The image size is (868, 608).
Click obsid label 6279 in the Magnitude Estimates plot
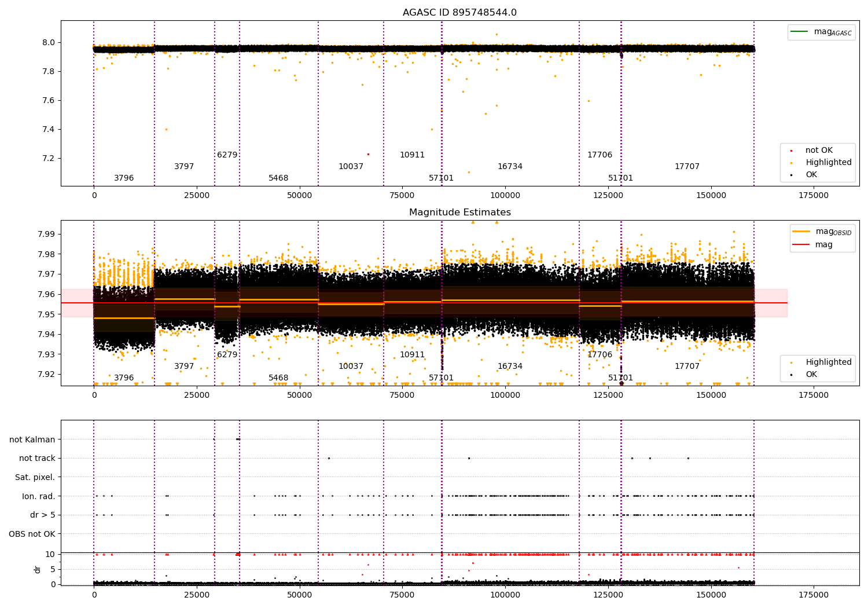tap(227, 355)
